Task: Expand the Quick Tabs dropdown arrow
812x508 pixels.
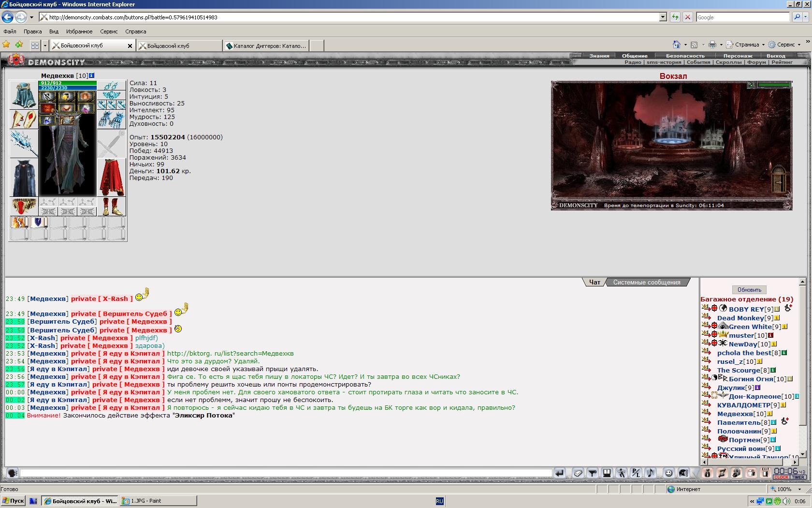Action: (x=45, y=45)
